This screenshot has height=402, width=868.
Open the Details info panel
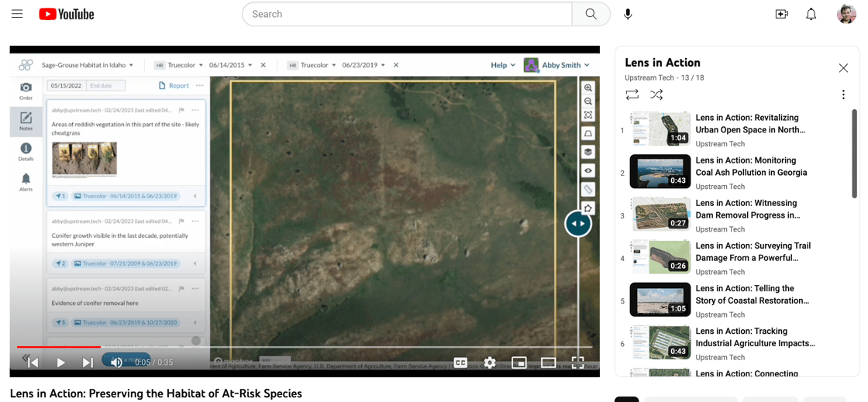click(x=26, y=152)
